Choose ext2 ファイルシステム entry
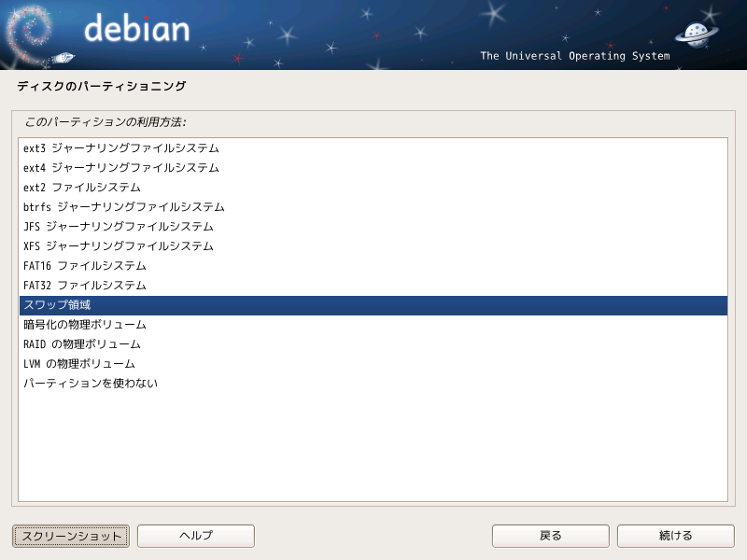The image size is (747, 560). [x=373, y=188]
